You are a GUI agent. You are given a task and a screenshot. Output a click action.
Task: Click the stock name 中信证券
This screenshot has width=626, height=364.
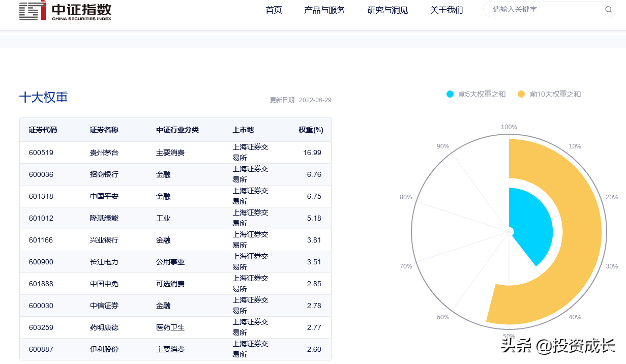click(x=104, y=306)
